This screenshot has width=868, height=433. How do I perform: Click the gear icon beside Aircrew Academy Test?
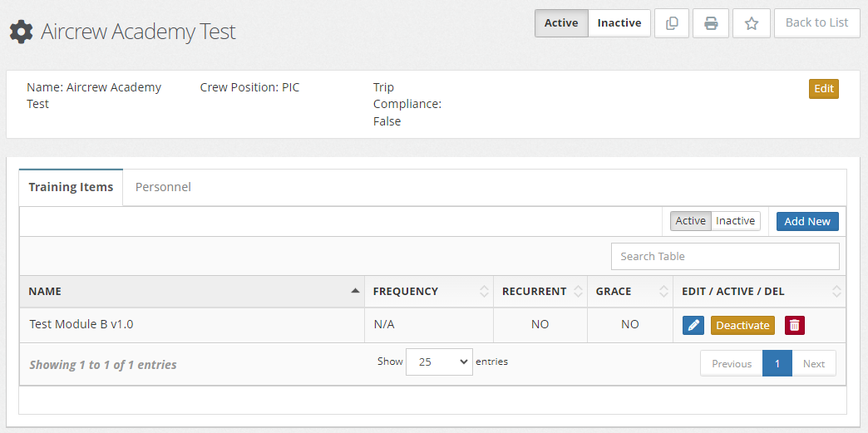tap(21, 32)
